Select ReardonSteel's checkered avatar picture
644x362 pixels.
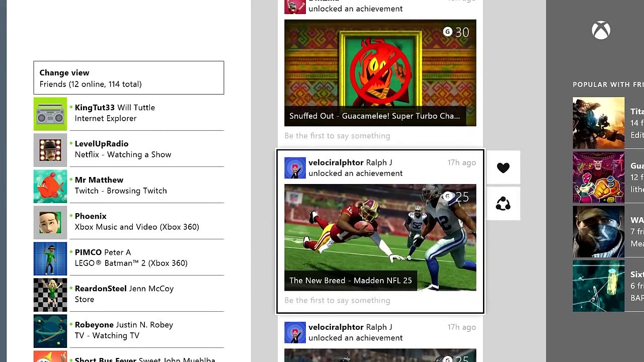[50, 295]
